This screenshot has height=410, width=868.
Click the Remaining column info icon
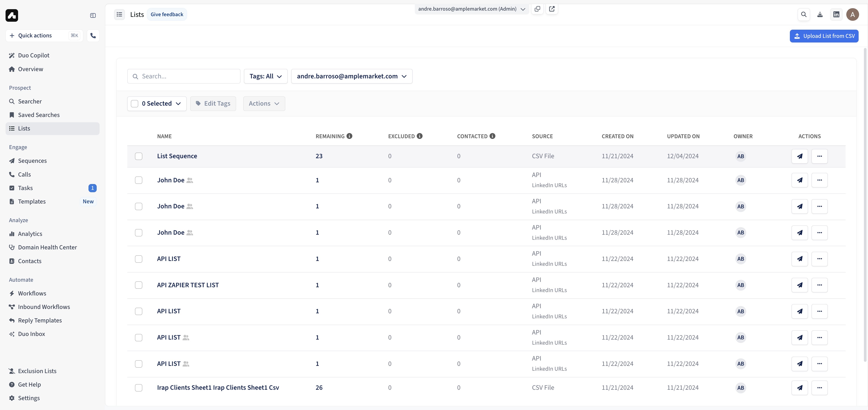tap(349, 136)
